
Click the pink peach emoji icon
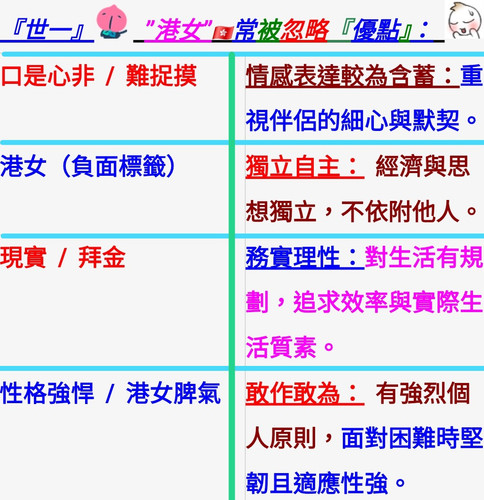(x=113, y=22)
